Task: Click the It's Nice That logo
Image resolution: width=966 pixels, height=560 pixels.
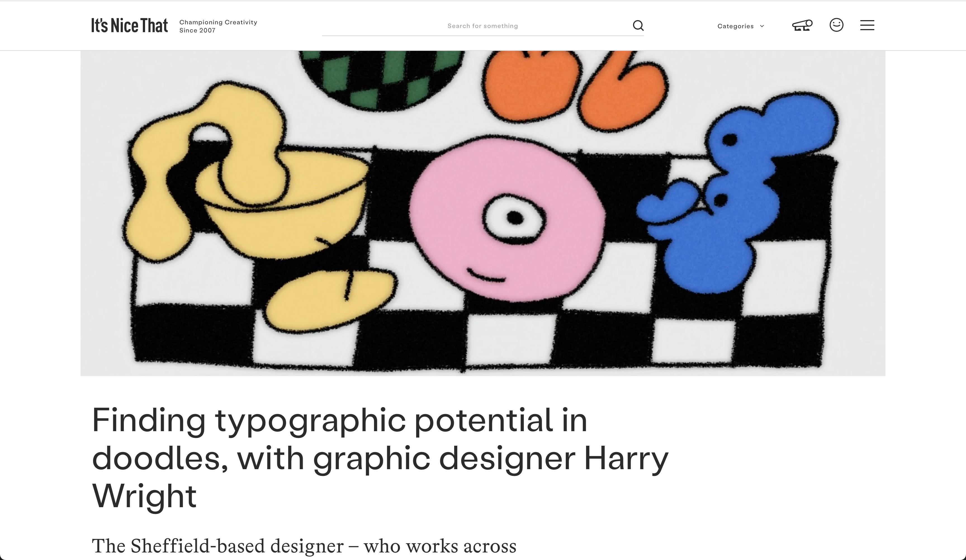Action: coord(130,26)
